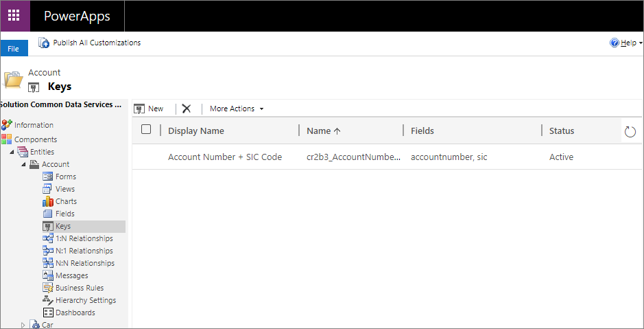Select the Car entity in tree

point(47,324)
